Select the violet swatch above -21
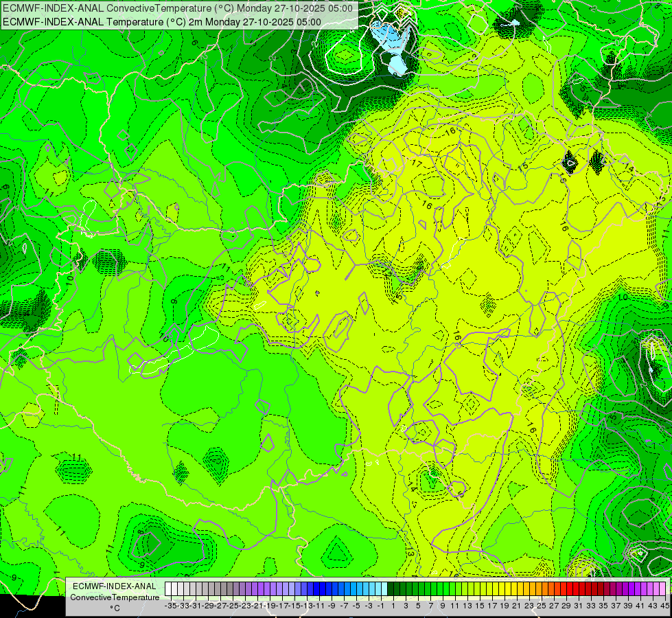 click(255, 588)
